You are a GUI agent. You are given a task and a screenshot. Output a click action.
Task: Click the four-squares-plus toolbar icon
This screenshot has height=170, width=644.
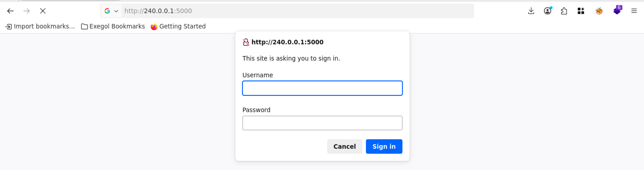click(x=581, y=11)
